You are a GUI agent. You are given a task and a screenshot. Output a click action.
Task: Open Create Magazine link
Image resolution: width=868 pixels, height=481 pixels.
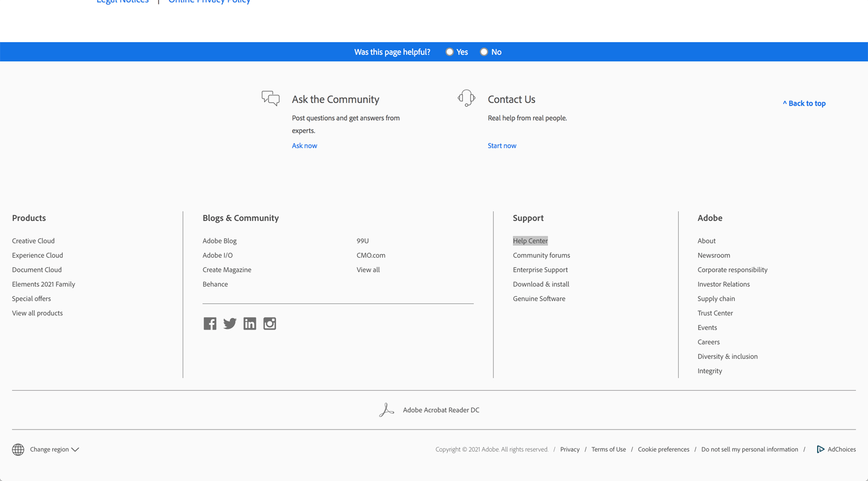click(227, 270)
